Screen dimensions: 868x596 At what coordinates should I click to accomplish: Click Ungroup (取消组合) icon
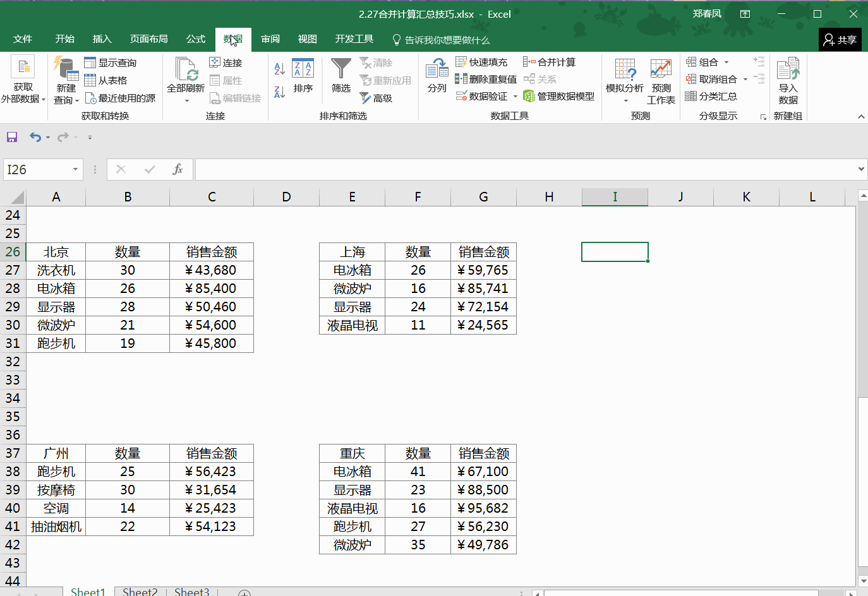tap(691, 79)
